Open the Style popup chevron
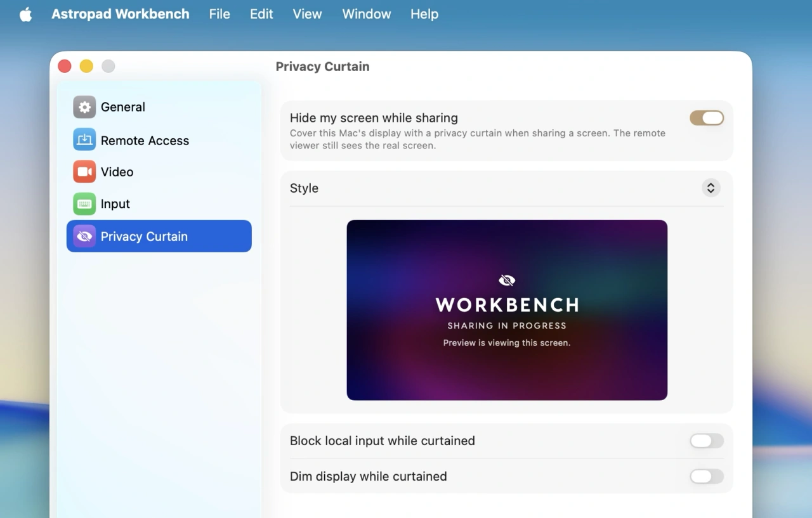Image resolution: width=812 pixels, height=518 pixels. 710,188
